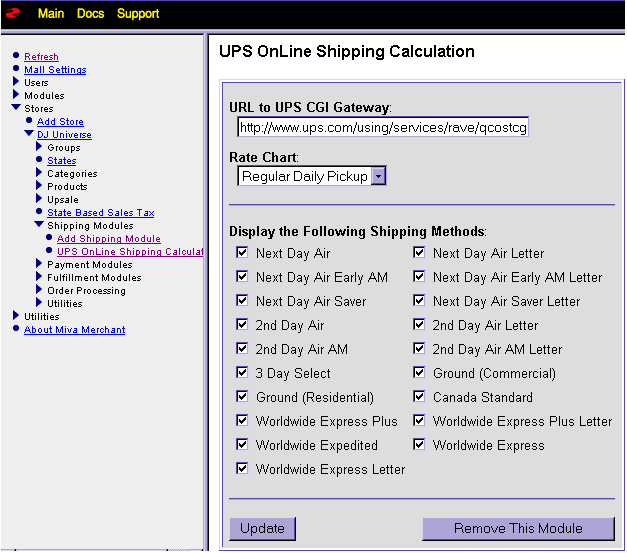Uncheck Next Day Air Letter checkbox
The image size is (627, 553).
pos(419,253)
